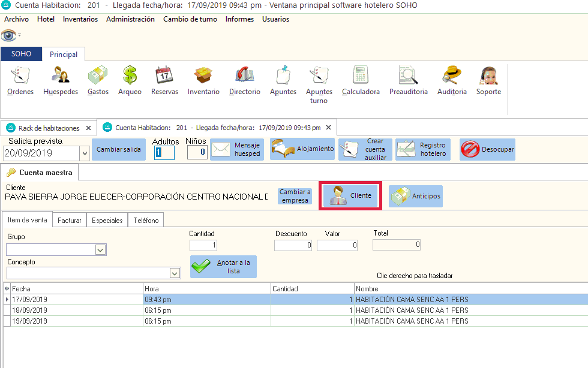The image size is (588, 368).
Task: Switch to Rack de habitaciones tab
Action: coord(49,128)
